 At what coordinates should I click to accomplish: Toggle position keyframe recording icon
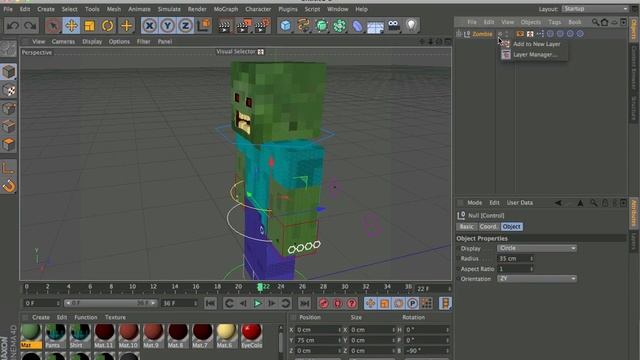pyautogui.click(x=370, y=303)
